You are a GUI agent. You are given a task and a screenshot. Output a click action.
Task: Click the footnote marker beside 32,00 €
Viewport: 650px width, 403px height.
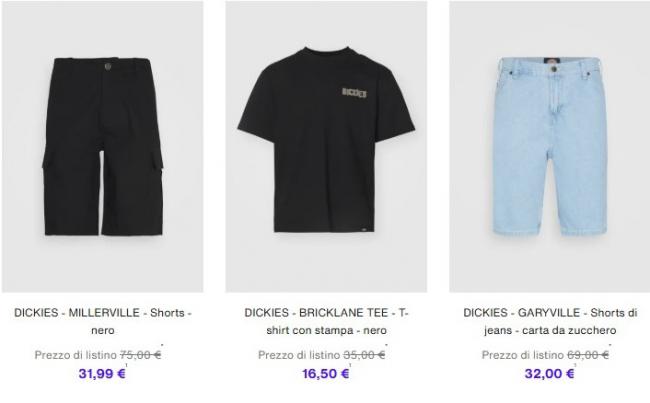pos(575,365)
